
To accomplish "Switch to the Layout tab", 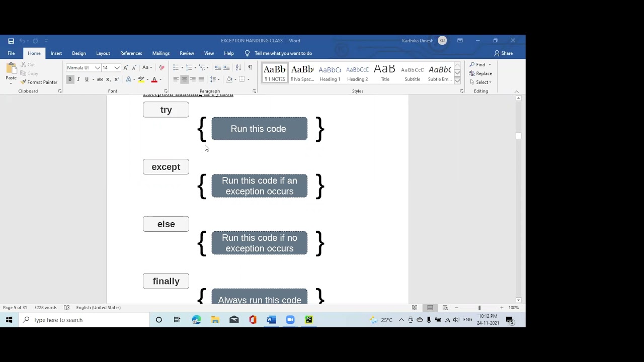I will [x=103, y=53].
